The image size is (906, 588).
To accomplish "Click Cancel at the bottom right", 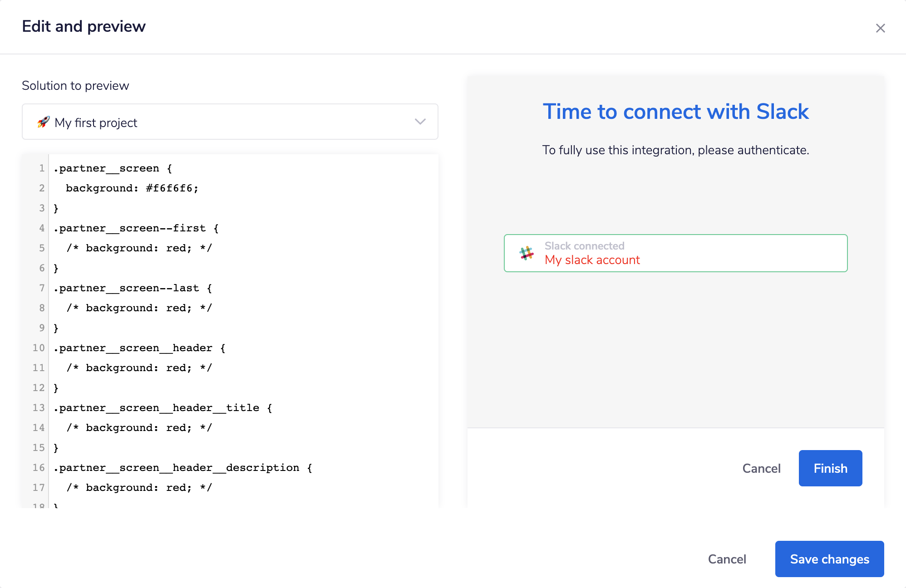I will [727, 559].
